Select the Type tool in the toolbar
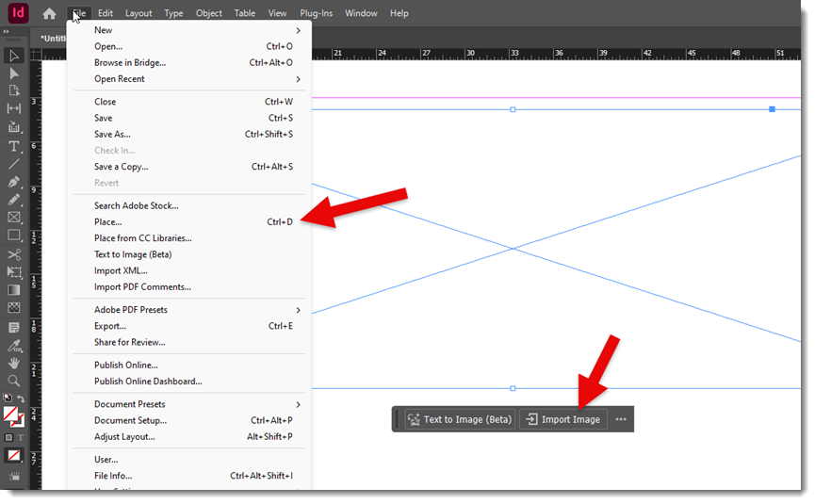 [14, 146]
